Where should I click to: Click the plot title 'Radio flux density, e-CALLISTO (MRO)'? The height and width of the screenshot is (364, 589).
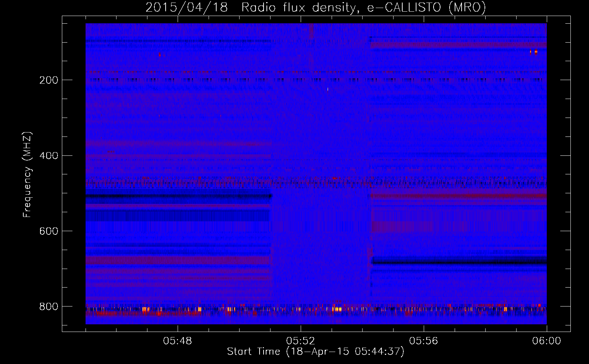coord(363,8)
